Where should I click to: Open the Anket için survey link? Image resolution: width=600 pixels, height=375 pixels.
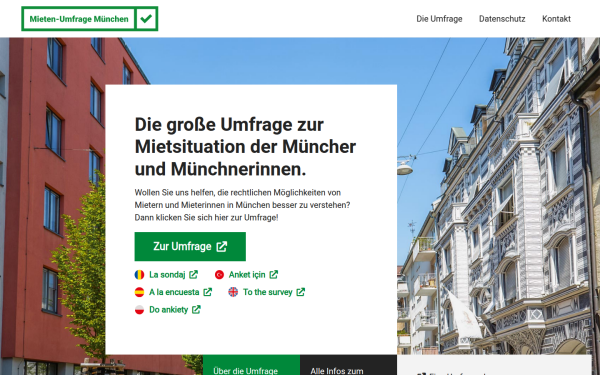point(247,275)
